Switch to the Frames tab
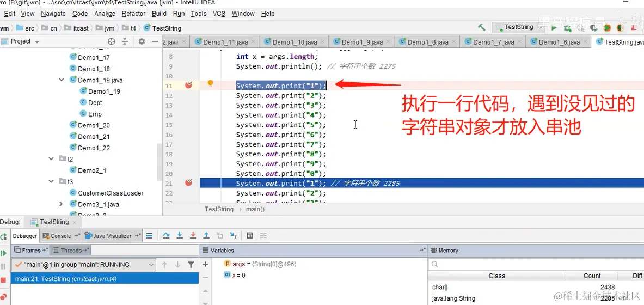Viewport: 644px width, 305px height. (x=31, y=251)
